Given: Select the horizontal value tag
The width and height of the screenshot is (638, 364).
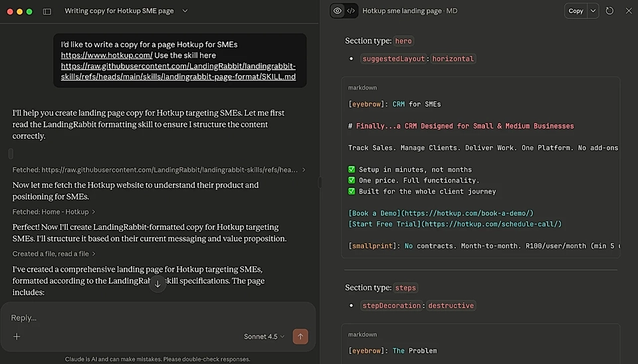Looking at the screenshot, I should coord(453,58).
